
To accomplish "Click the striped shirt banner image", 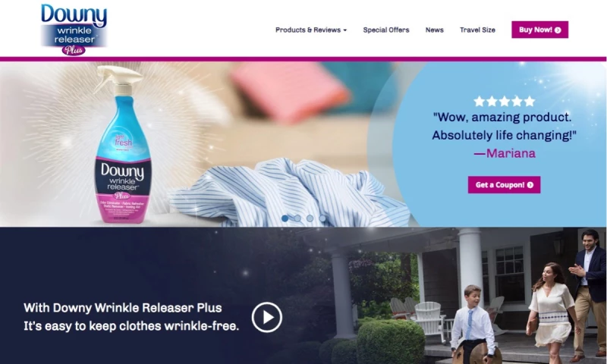I will click(288, 192).
